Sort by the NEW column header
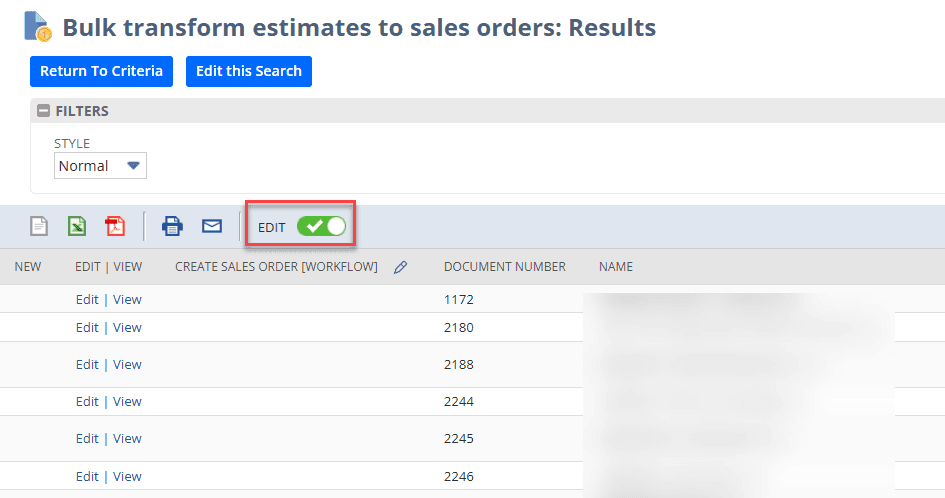This screenshot has height=498, width=945. click(28, 267)
